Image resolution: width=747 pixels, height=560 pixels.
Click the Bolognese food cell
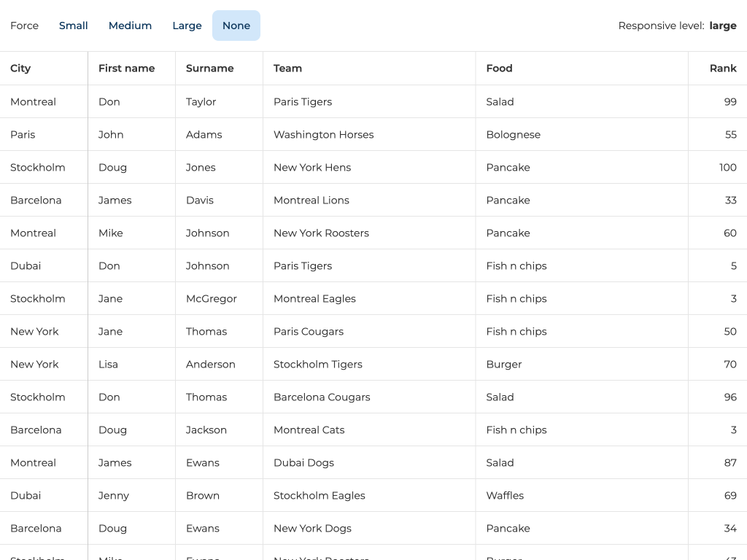click(x=513, y=135)
